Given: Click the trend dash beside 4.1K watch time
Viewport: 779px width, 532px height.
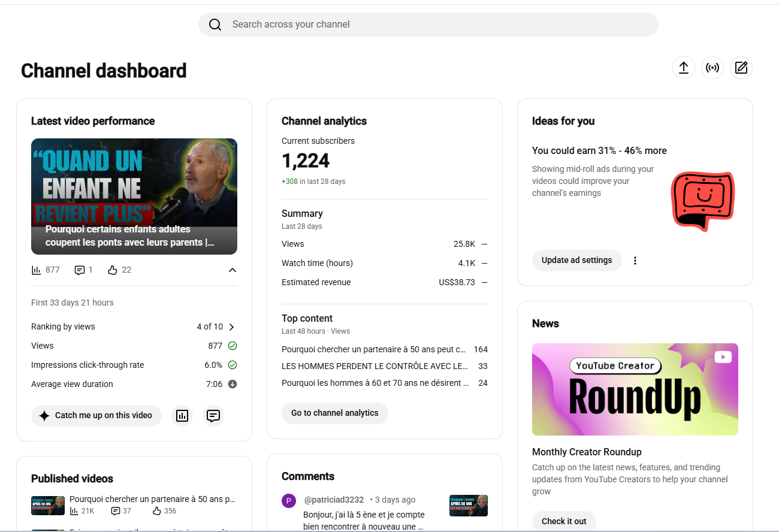Looking at the screenshot, I should (x=484, y=263).
